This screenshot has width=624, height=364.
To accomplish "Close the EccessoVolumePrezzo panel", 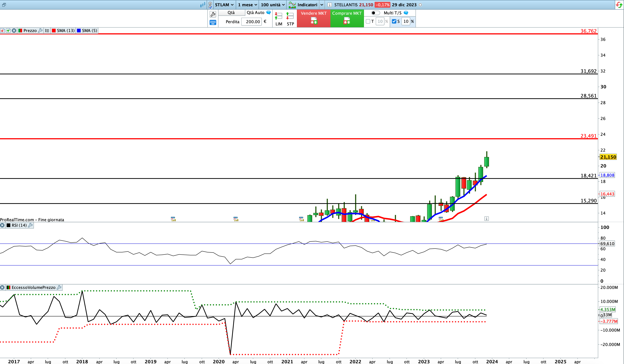I will [x=2, y=287].
